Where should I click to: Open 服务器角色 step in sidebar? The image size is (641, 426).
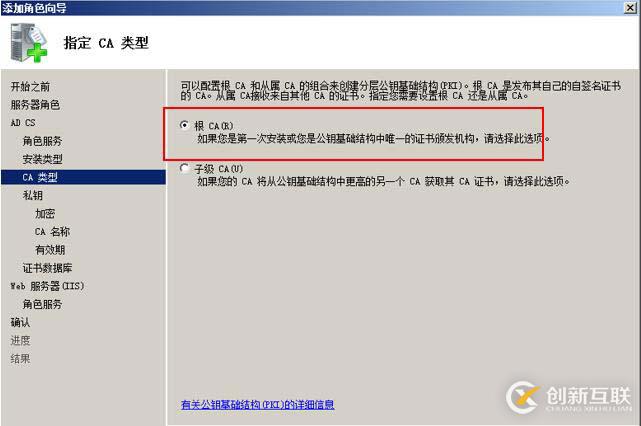(x=35, y=105)
